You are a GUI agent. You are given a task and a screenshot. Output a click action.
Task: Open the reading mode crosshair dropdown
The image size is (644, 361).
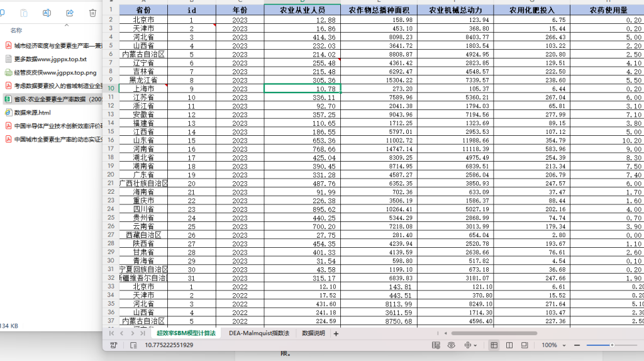click(x=470, y=345)
